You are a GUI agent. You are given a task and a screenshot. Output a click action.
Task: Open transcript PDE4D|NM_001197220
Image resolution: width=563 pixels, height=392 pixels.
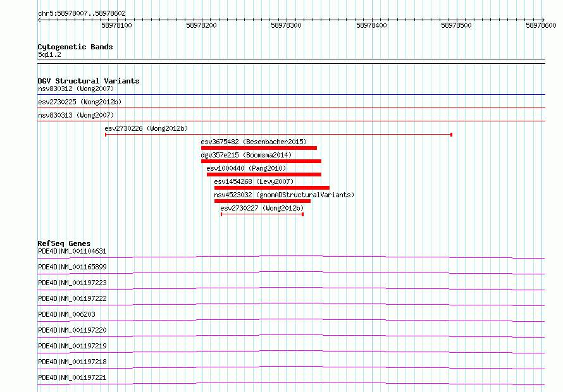pos(72,330)
